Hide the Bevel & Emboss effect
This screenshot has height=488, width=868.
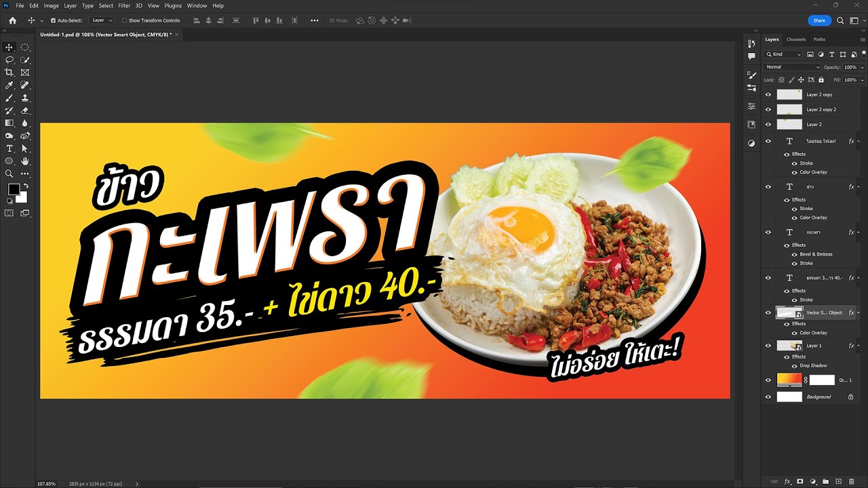pos(795,254)
